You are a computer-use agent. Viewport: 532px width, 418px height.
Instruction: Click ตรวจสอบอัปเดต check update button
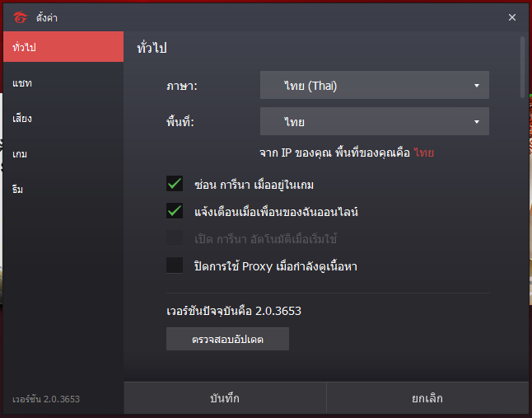pos(227,339)
